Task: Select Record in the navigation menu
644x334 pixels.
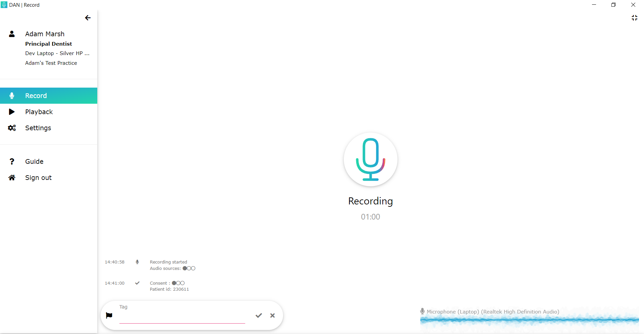Action: click(x=36, y=96)
